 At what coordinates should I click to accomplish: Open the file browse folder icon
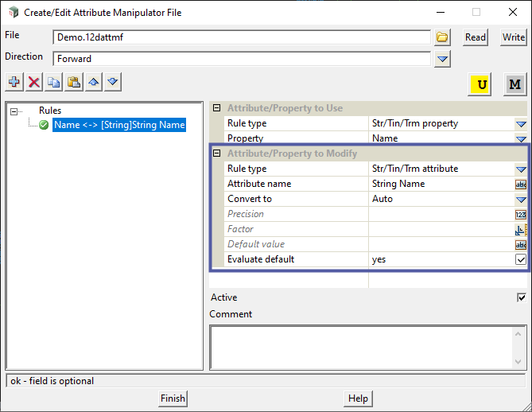[x=443, y=37]
